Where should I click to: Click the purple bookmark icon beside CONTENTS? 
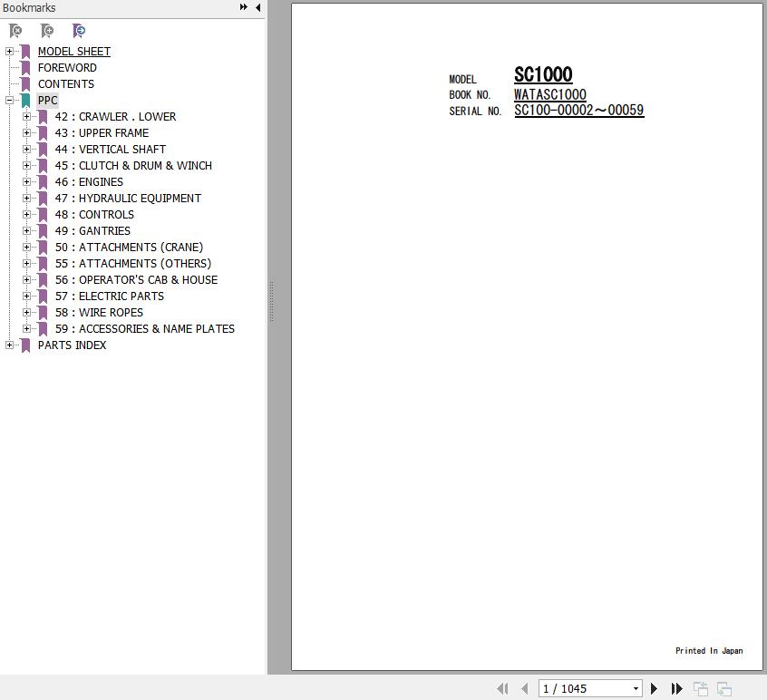pyautogui.click(x=25, y=84)
